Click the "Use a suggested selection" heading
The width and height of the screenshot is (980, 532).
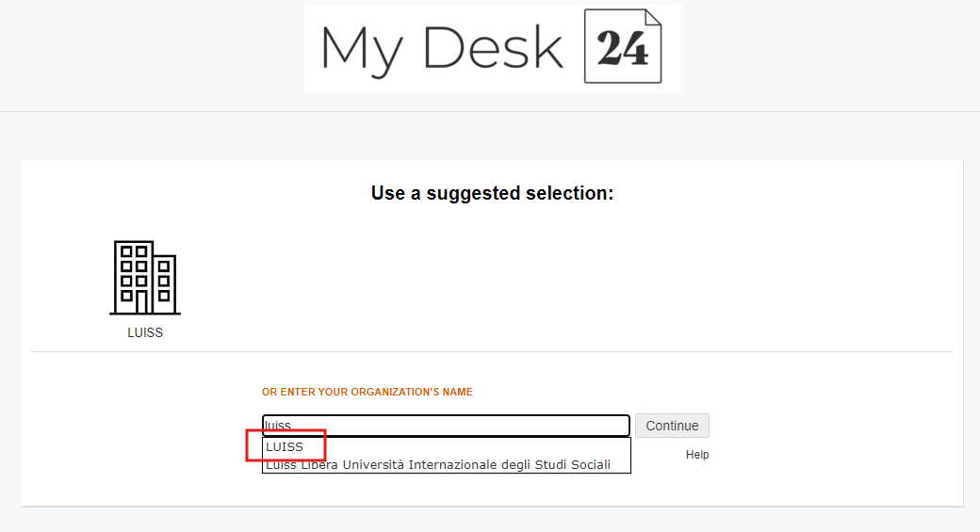tap(492, 193)
